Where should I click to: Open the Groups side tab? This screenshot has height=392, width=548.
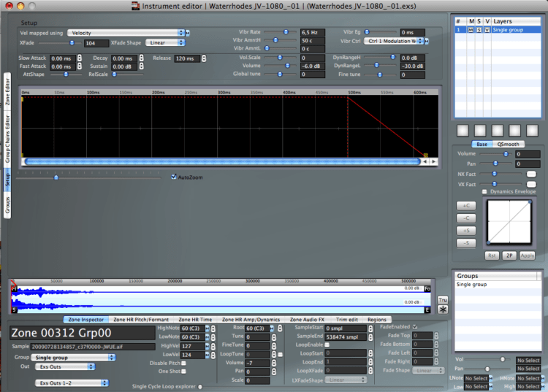click(7, 205)
